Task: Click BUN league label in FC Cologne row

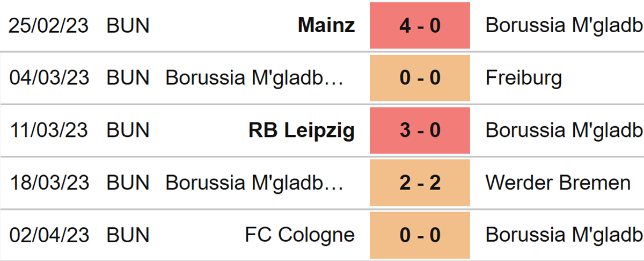Action: point(128,235)
